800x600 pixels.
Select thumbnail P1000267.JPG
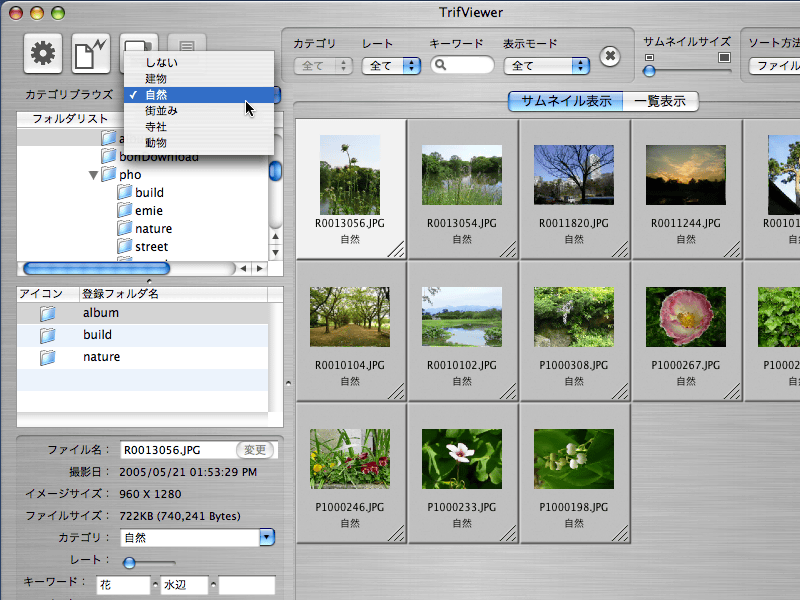click(686, 332)
